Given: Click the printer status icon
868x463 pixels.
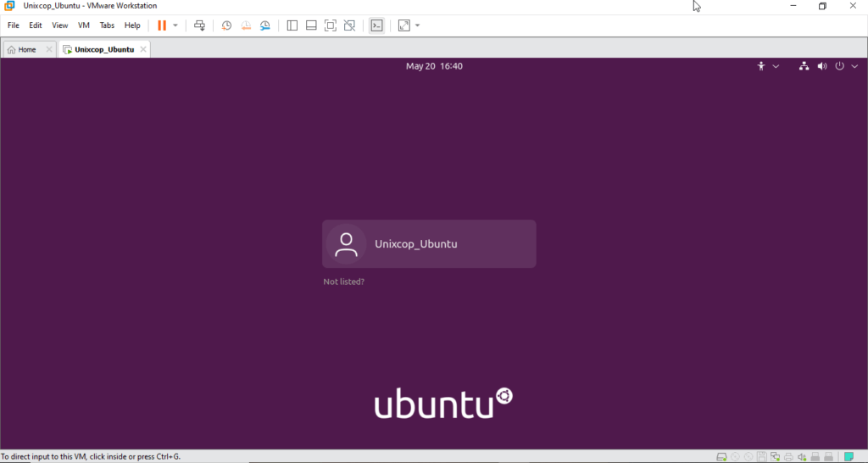Looking at the screenshot, I should coord(788,457).
